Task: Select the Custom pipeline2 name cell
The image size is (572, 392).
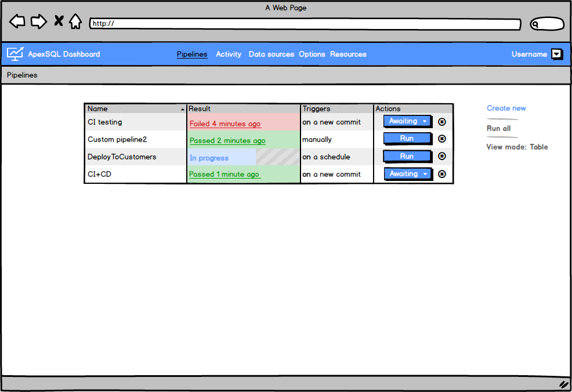Action: (x=136, y=139)
